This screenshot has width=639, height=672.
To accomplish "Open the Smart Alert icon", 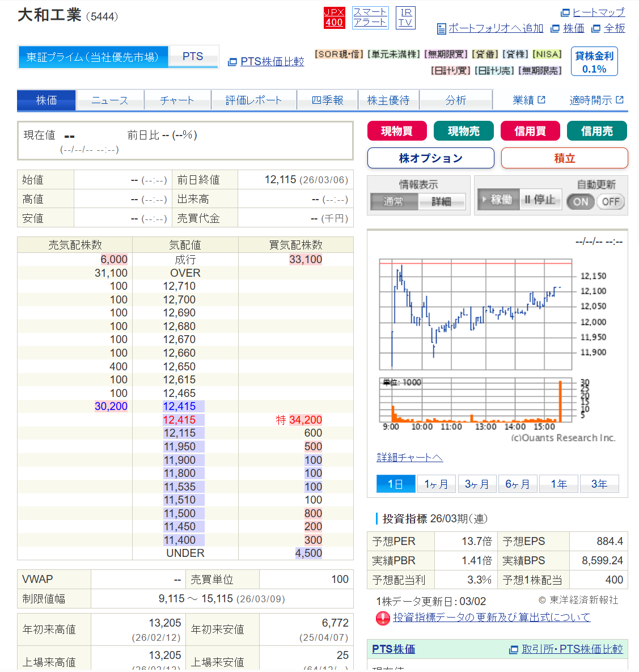I will [x=370, y=18].
